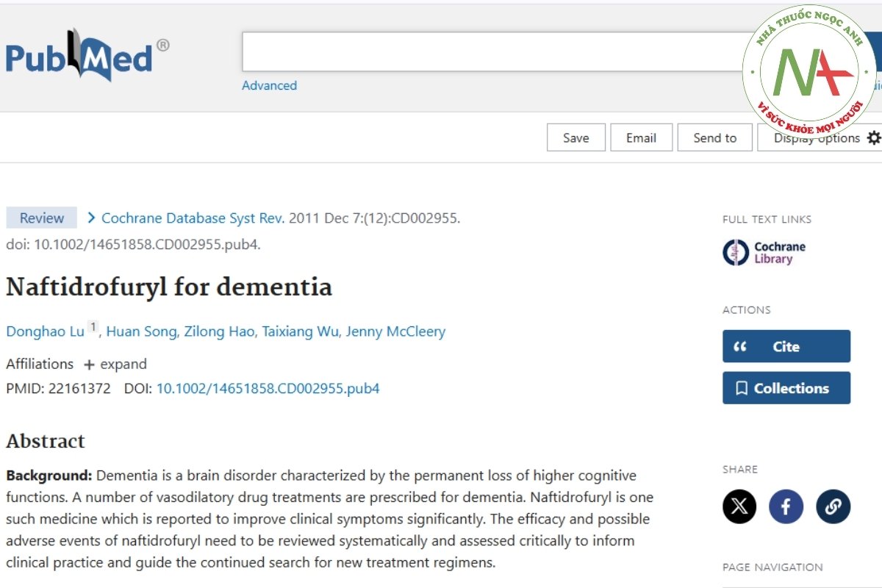Image resolution: width=882 pixels, height=588 pixels.
Task: Click the Email button
Action: [641, 137]
